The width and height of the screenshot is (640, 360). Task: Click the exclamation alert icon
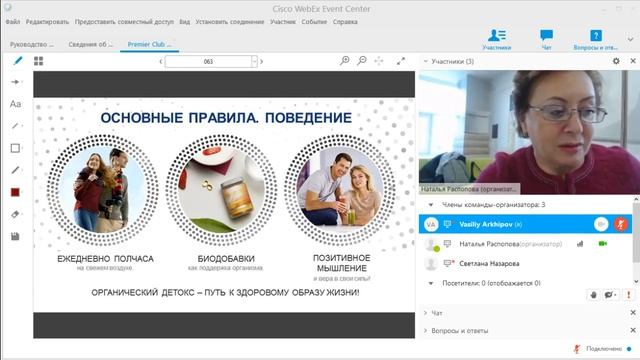coord(629,295)
